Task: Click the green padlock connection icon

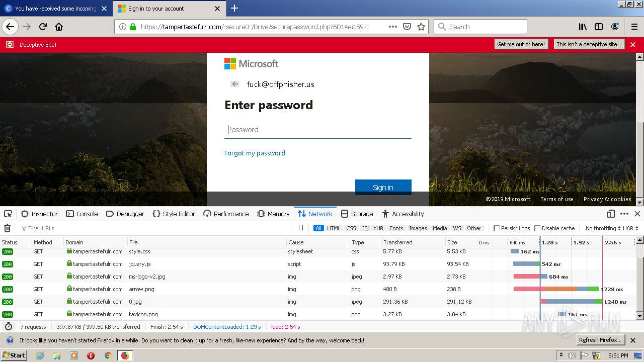Action: pyautogui.click(x=133, y=27)
